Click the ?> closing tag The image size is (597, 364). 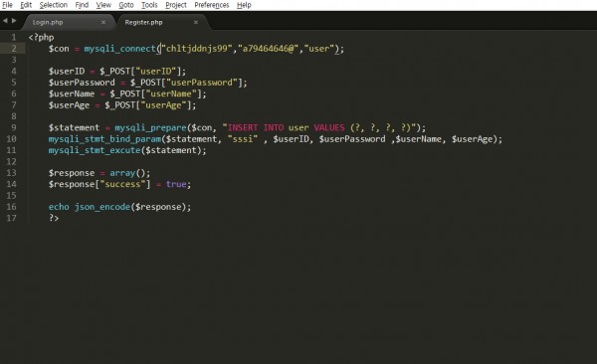click(54, 218)
